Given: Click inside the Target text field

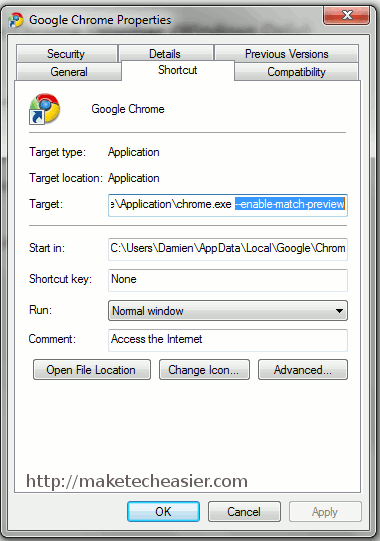Looking at the screenshot, I should pos(228,205).
